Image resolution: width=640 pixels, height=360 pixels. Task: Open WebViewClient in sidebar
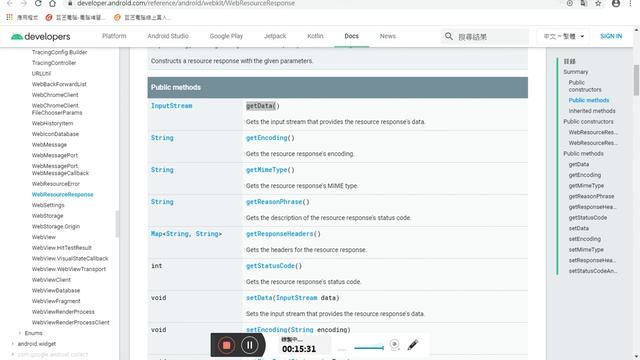[x=51, y=280]
